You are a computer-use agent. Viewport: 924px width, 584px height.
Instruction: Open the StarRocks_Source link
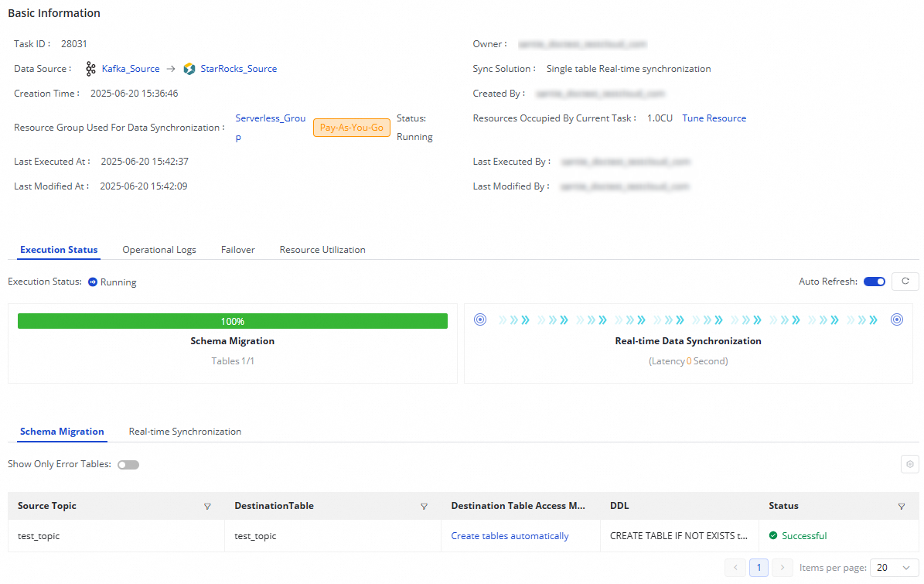pos(239,69)
